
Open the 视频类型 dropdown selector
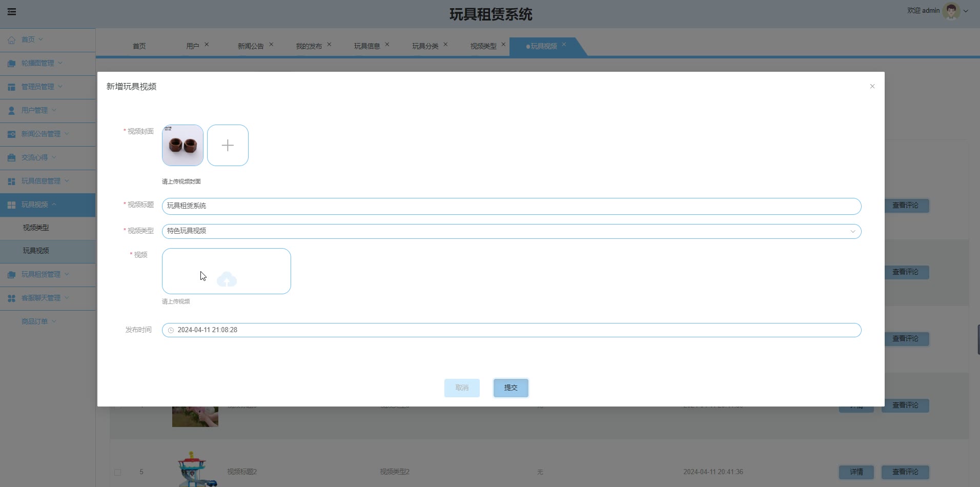pyautogui.click(x=511, y=231)
